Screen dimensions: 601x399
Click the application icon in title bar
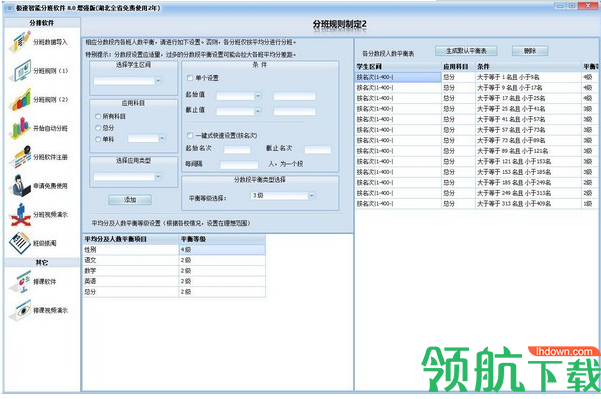point(9,8)
